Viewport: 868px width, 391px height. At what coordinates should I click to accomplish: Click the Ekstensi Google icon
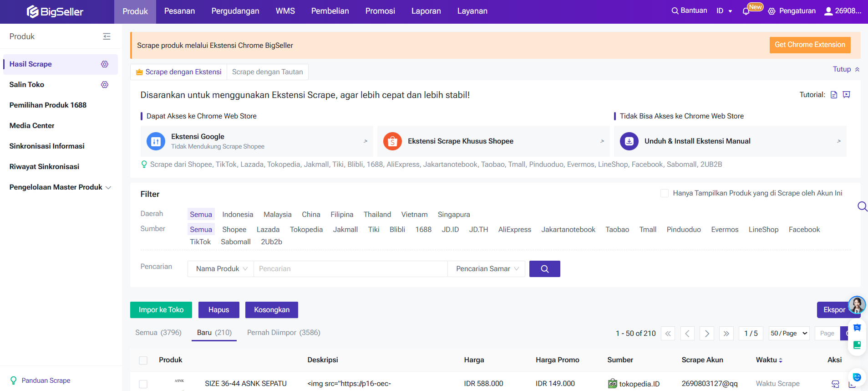click(156, 141)
